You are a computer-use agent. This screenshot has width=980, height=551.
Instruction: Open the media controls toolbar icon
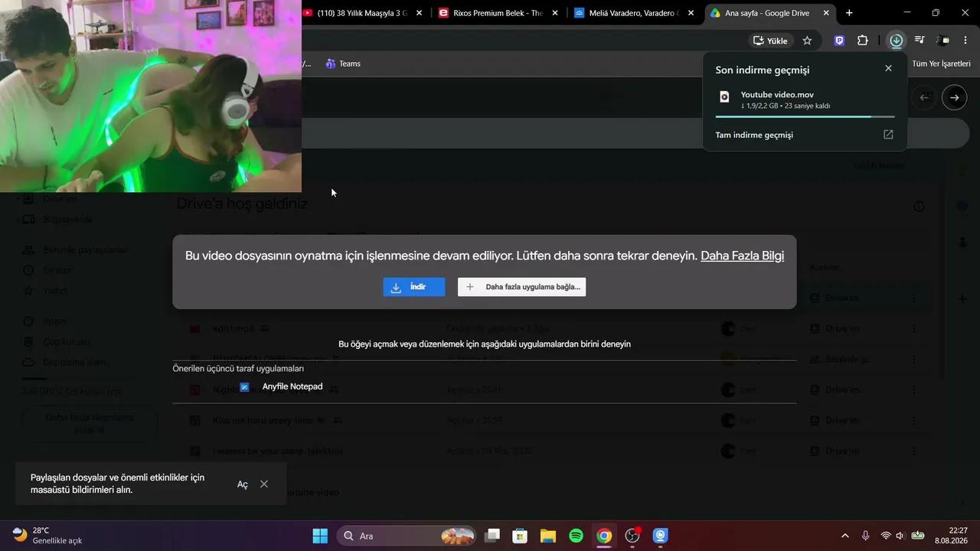pos(920,41)
